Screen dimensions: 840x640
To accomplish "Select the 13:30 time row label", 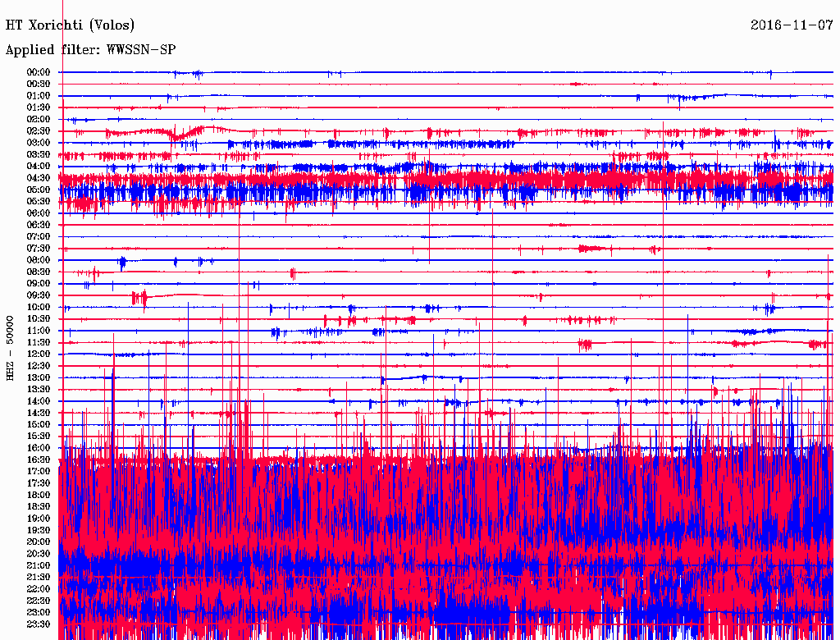I will pyautogui.click(x=39, y=390).
